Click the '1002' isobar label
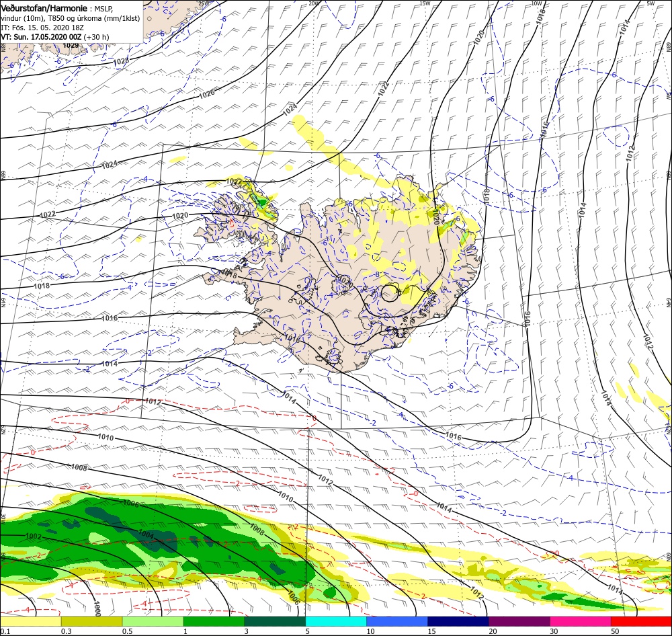Image resolution: width=672 pixels, height=636 pixels. [34, 536]
